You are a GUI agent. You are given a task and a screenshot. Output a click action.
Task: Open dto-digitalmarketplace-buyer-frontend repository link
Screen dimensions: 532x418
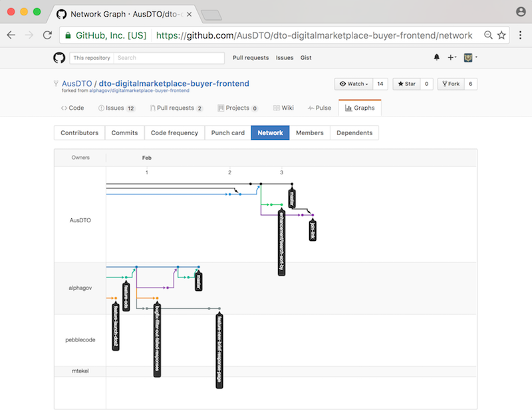174,83
